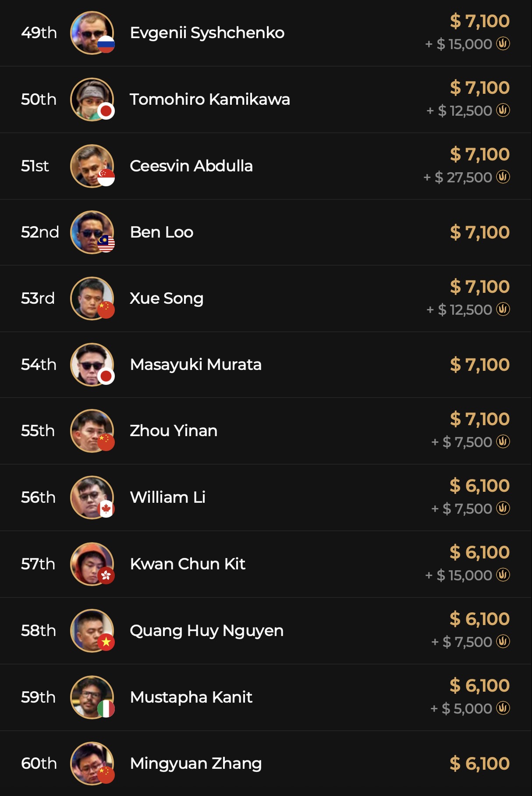532x796 pixels.
Task: Click the coin icon beside $5,000 bonus
Action: [x=503, y=708]
